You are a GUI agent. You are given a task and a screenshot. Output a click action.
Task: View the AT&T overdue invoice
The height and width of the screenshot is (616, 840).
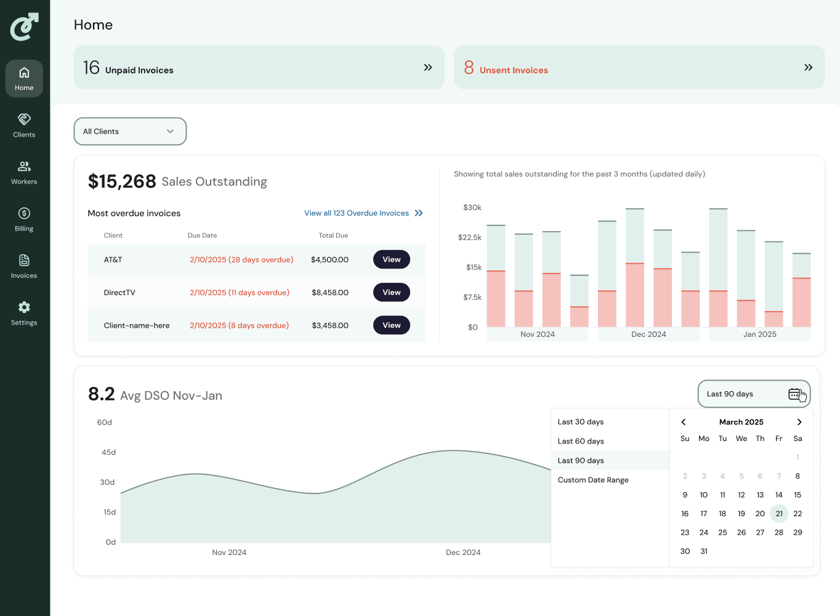click(x=392, y=259)
